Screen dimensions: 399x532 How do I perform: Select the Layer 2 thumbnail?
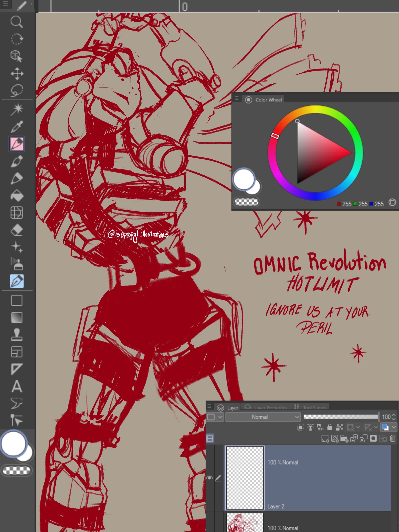coord(245,478)
